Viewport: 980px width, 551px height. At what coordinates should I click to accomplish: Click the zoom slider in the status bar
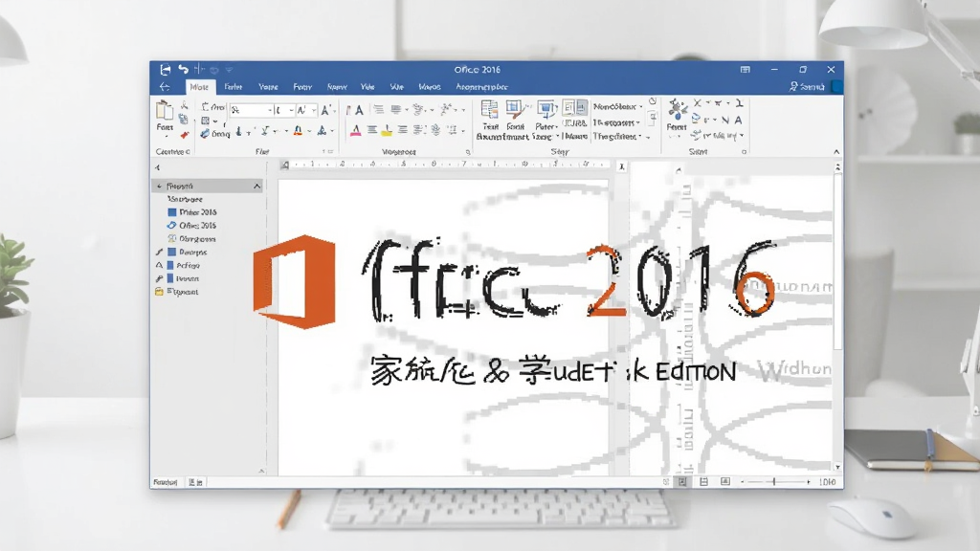pyautogui.click(x=775, y=482)
